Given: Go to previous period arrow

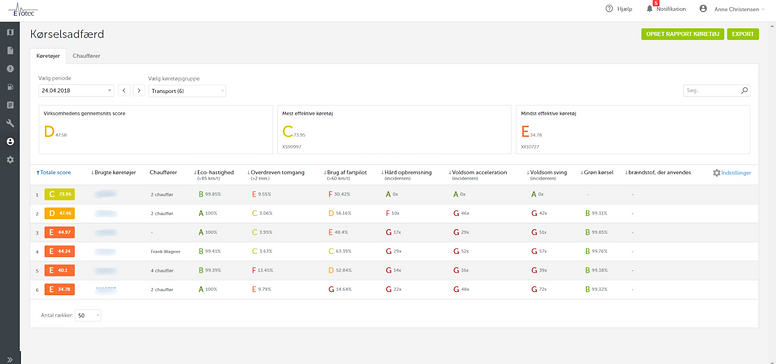Looking at the screenshot, I should pyautogui.click(x=124, y=91).
